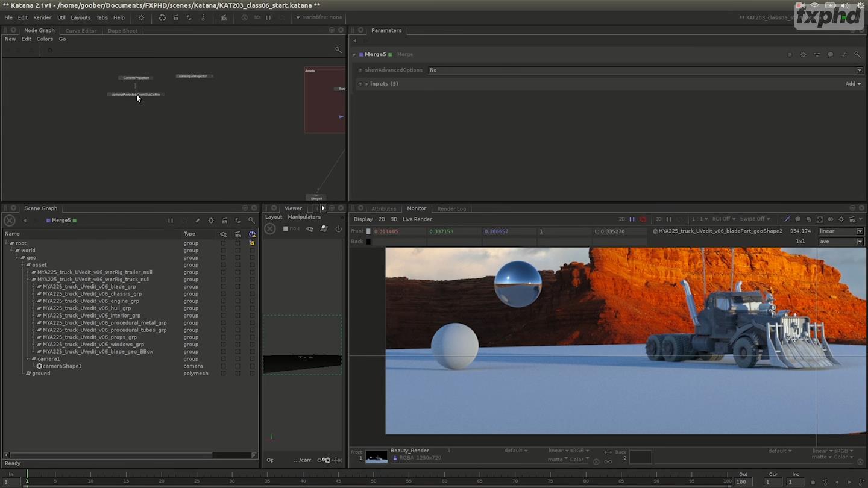Click the cameraProjector node in Node Graph
This screenshot has width=868, height=488.
click(x=194, y=77)
